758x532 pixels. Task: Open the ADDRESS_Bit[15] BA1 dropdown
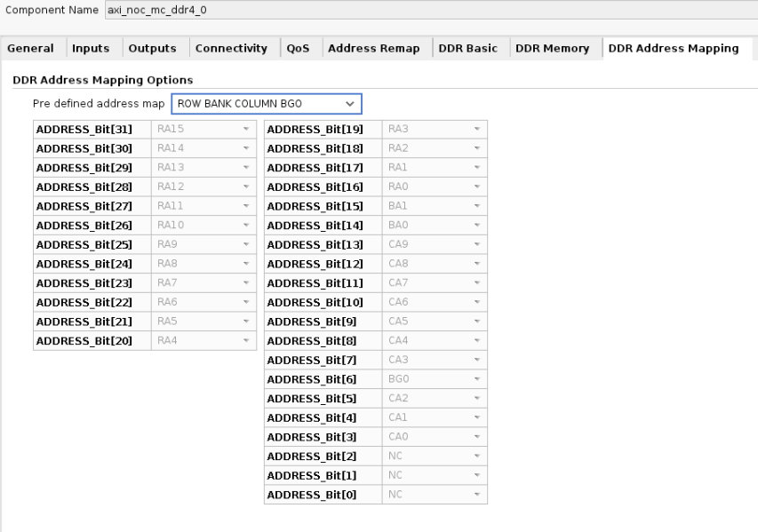[x=435, y=206]
